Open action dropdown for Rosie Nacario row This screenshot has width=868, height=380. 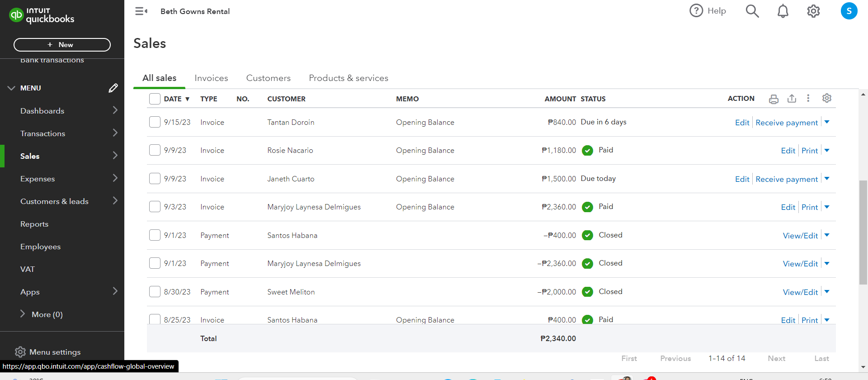pos(827,150)
